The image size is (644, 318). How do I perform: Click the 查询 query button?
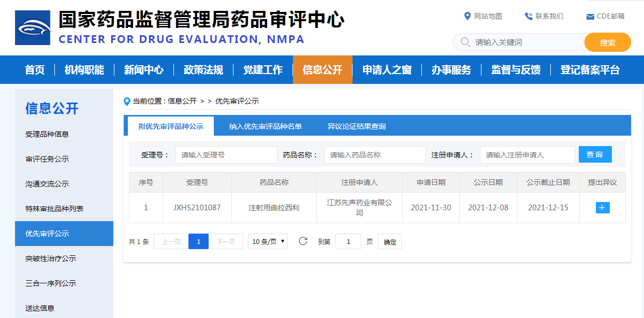pyautogui.click(x=595, y=154)
